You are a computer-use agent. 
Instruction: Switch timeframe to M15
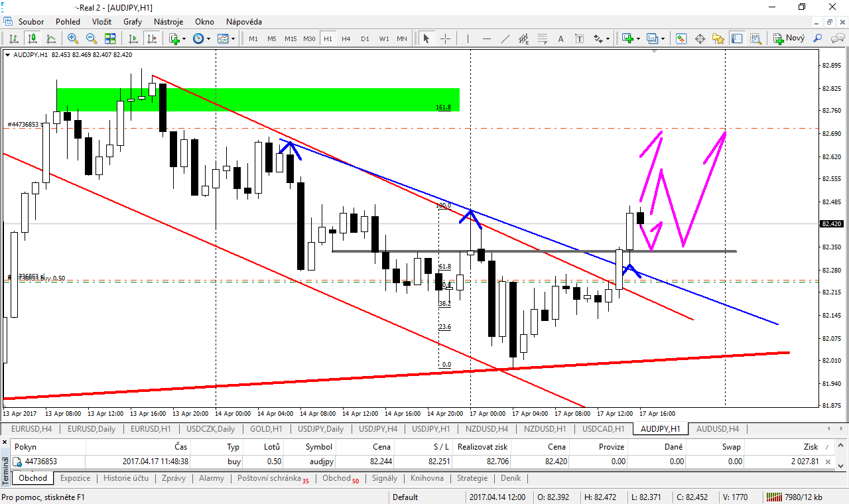coord(291,38)
